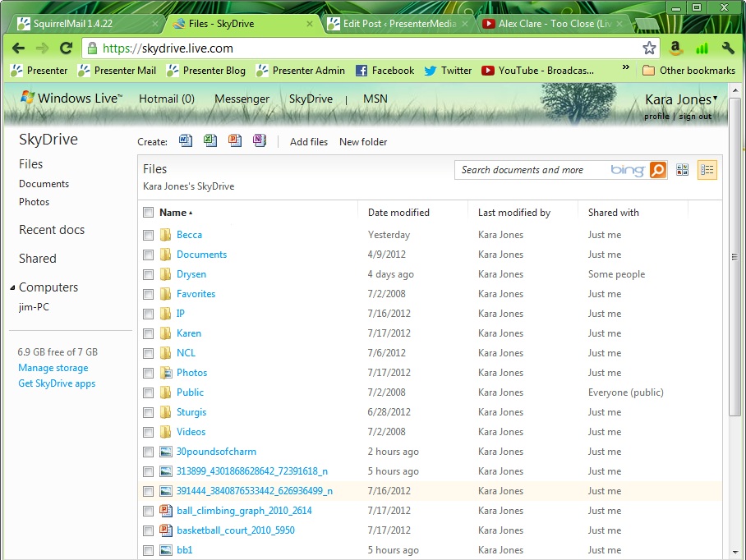Screen dimensions: 746x560
Task: Open the Amazon extension
Action: pyautogui.click(x=675, y=48)
